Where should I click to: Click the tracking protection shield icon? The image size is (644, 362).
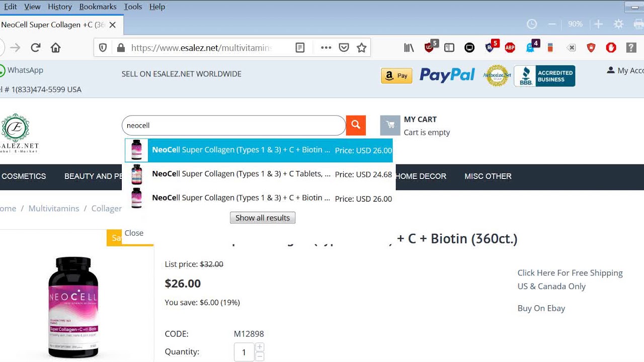[103, 48]
